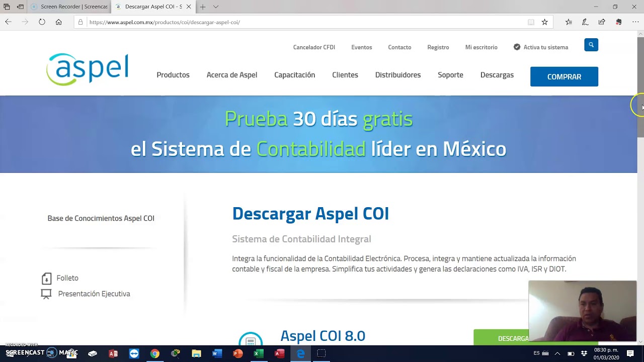
Task: Open Base de Conocimientos Aspel COI link
Action: click(101, 218)
